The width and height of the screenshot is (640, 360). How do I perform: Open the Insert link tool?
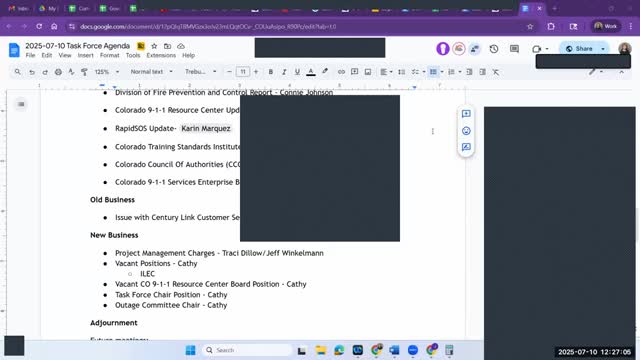pyautogui.click(x=341, y=72)
